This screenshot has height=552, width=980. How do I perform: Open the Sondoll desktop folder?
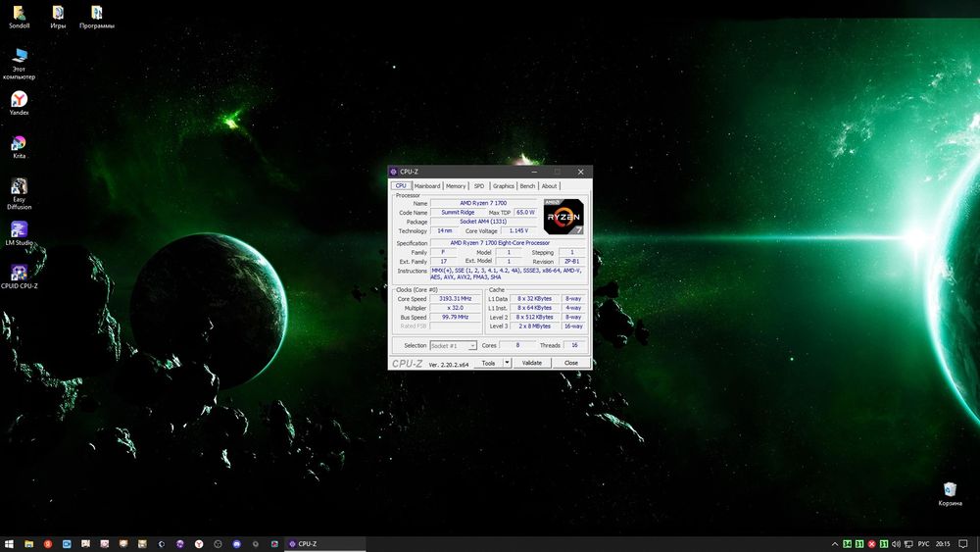[19, 17]
